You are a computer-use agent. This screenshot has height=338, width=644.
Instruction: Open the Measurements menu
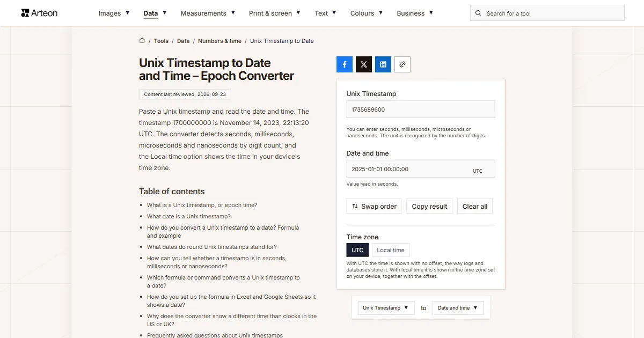[208, 13]
